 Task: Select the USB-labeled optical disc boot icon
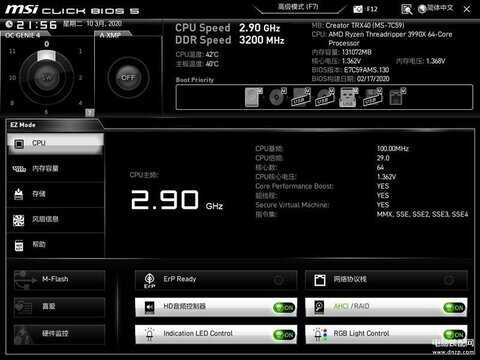click(325, 97)
